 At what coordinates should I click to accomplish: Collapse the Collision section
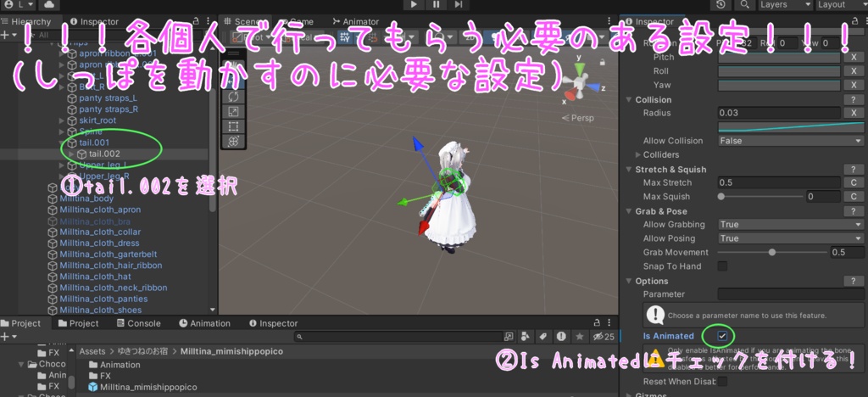coord(629,99)
